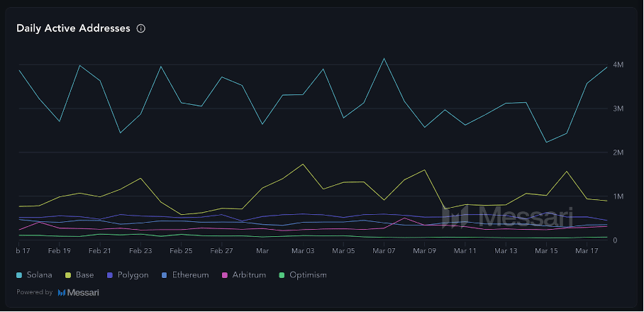The width and height of the screenshot is (644, 312).
Task: Select the Feb 19 date on x-axis
Action: tap(60, 251)
